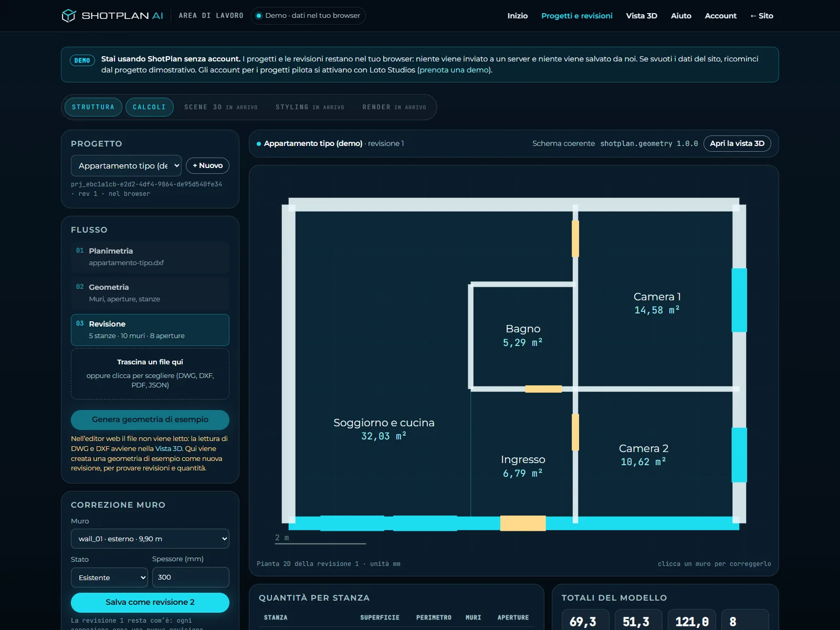Expand the Appartamento tipo project dropdown
The width and height of the screenshot is (840, 630).
point(126,165)
